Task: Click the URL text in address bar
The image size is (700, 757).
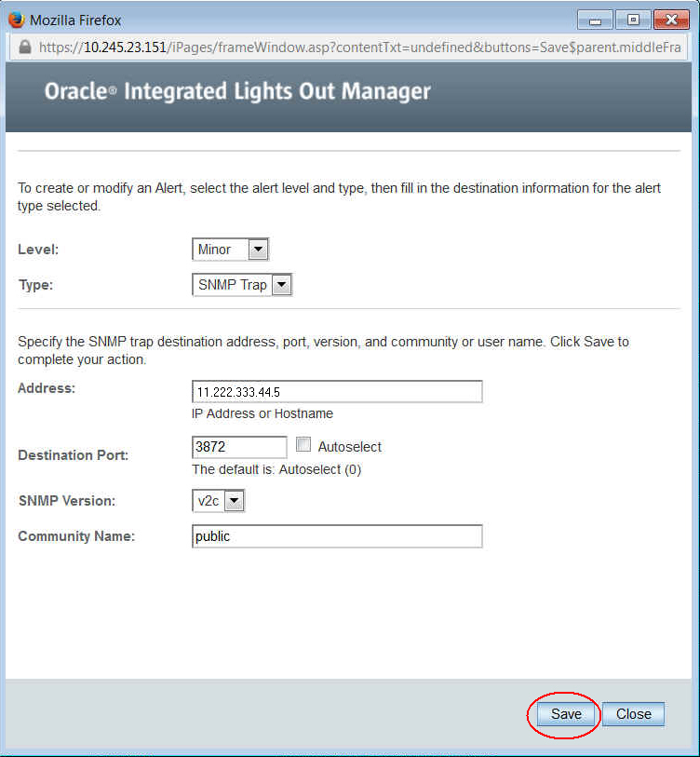Action: 359,47
